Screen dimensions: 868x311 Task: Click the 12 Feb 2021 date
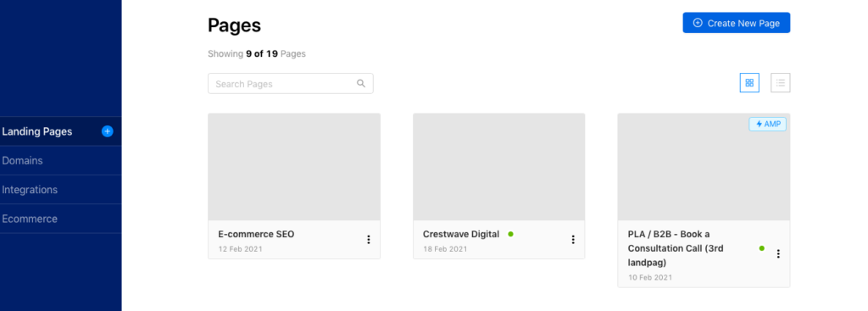(x=240, y=249)
